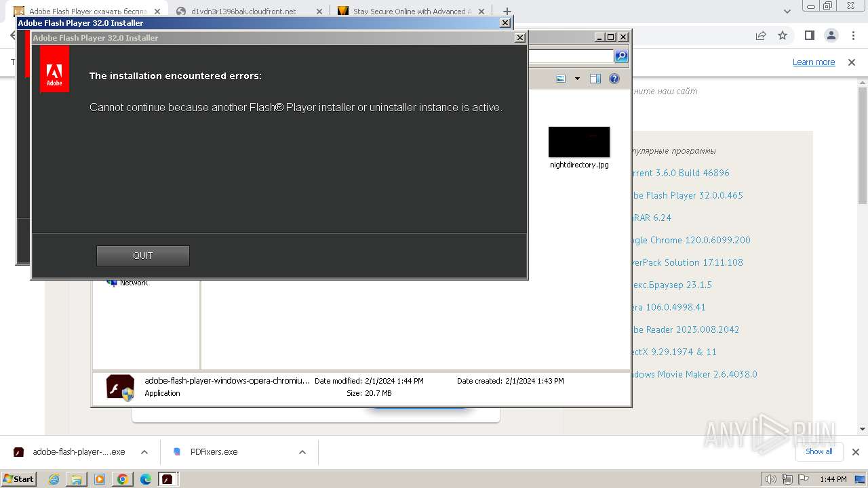
Task: Click the PDFixers.exe file icon in downloads bar
Action: (177, 452)
